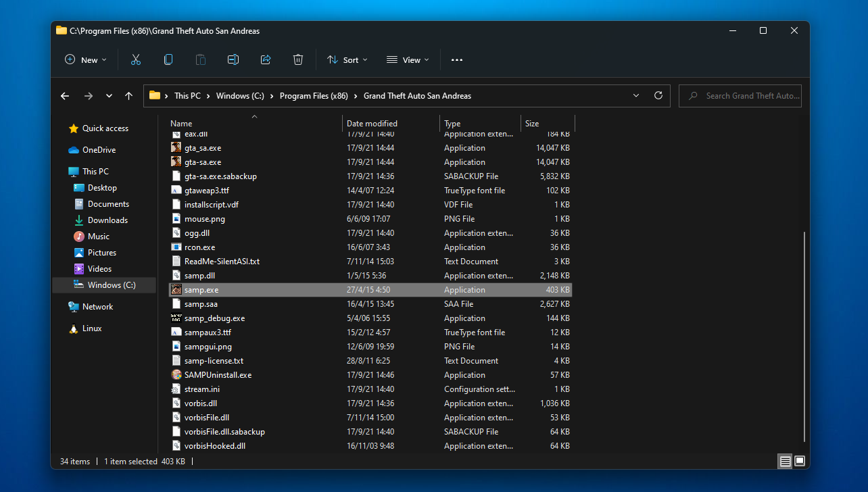Click the Date modified column header
The image size is (868, 492).
(x=372, y=123)
